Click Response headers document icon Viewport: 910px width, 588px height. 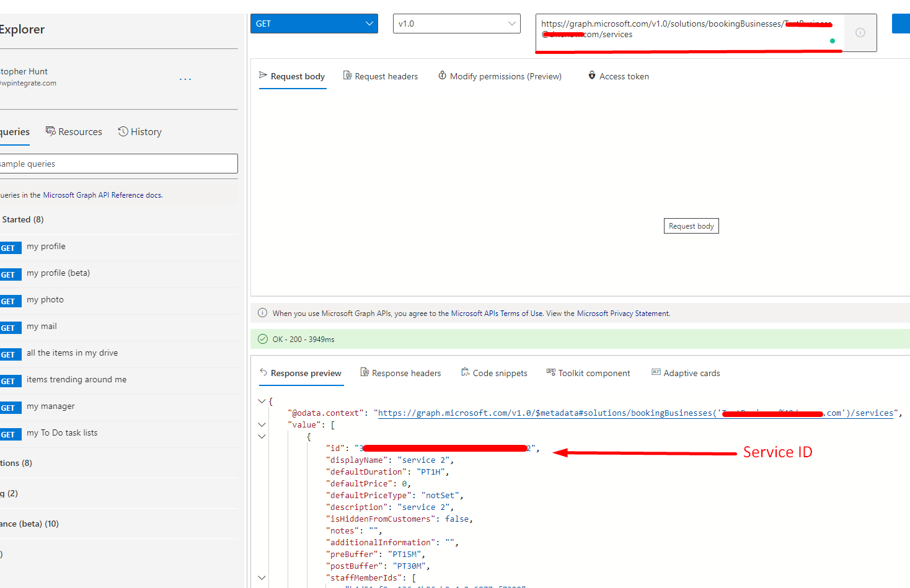click(x=364, y=372)
